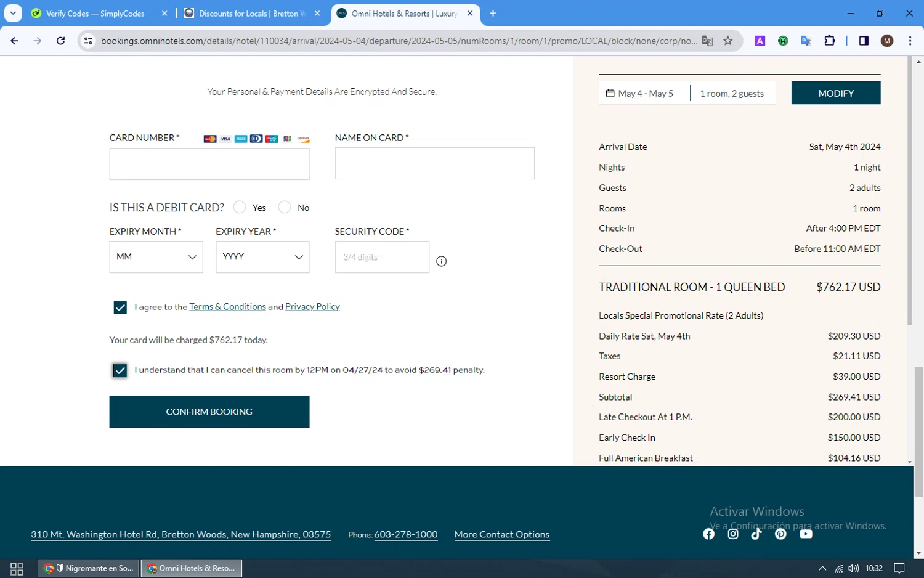Image resolution: width=924 pixels, height=578 pixels.
Task: Open the Expiry Month dropdown
Action: (x=156, y=257)
